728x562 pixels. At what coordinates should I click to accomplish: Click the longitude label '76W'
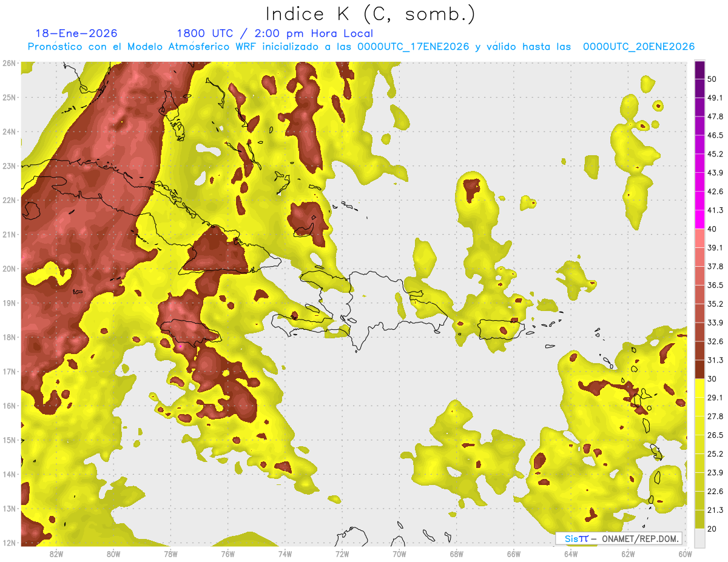[x=228, y=554]
